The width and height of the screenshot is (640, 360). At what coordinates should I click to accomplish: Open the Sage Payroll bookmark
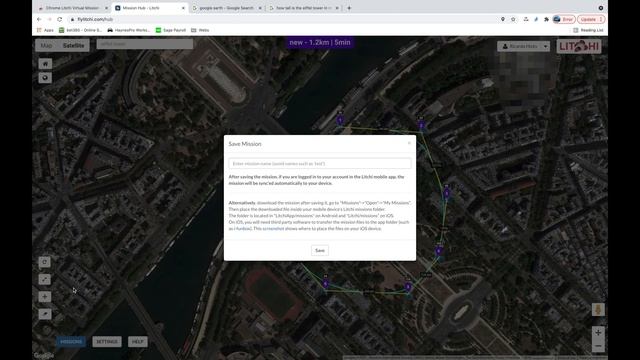coord(171,30)
